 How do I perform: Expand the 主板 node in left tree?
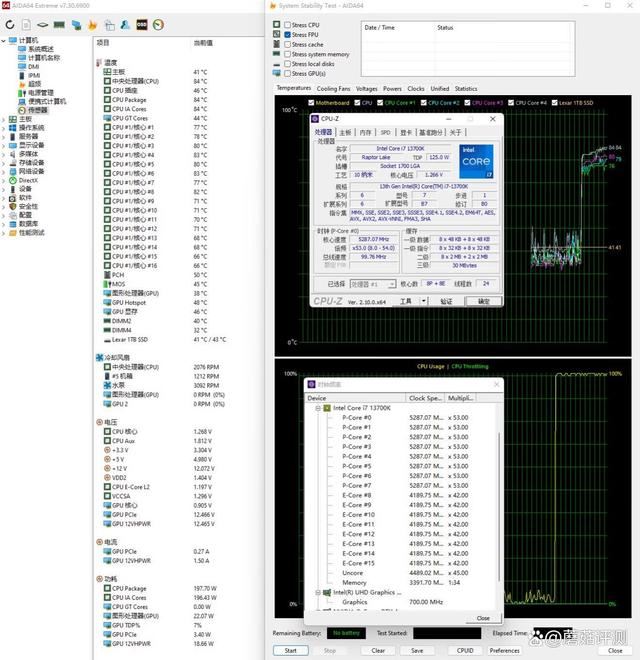[x=5, y=119]
